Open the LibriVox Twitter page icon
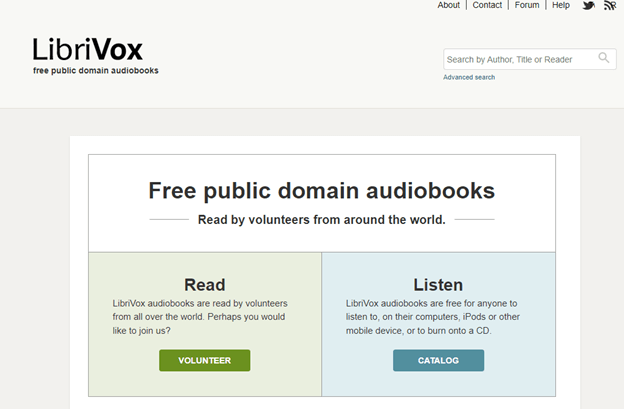This screenshot has width=624, height=409. point(589,5)
